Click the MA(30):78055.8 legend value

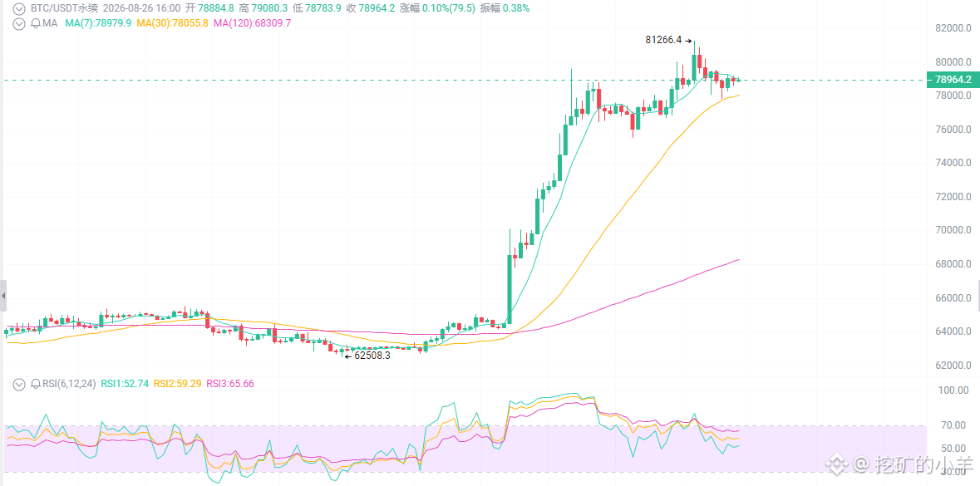point(173,23)
